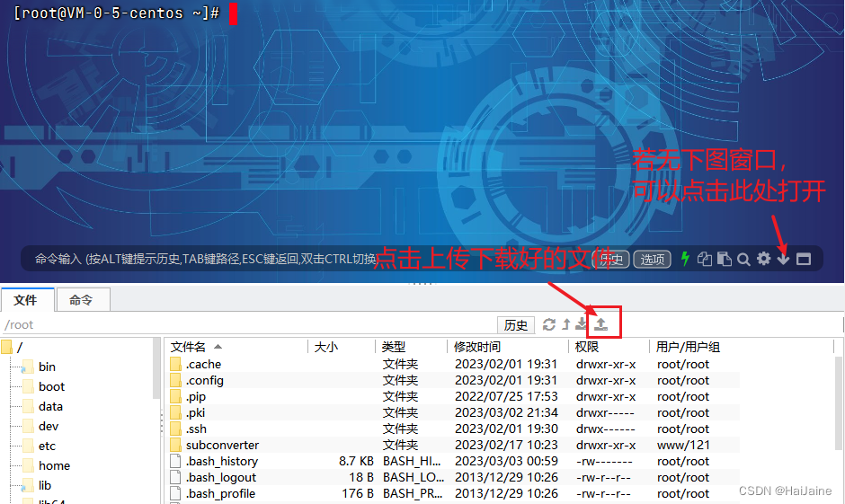Viewport: 845px width, 504px height.
Task: Click the .ssh folder icon
Action: coord(175,429)
